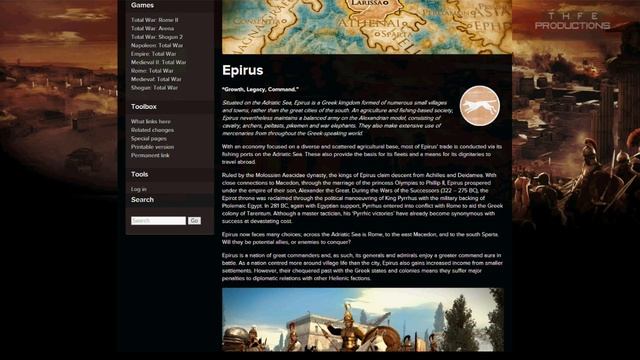Open the Epirus soldiers screenshot image
This screenshot has height=360, width=640.
pos(363,320)
